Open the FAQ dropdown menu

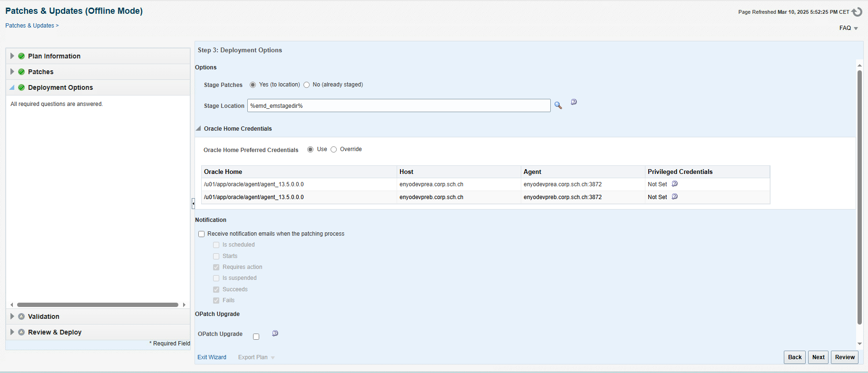[848, 28]
